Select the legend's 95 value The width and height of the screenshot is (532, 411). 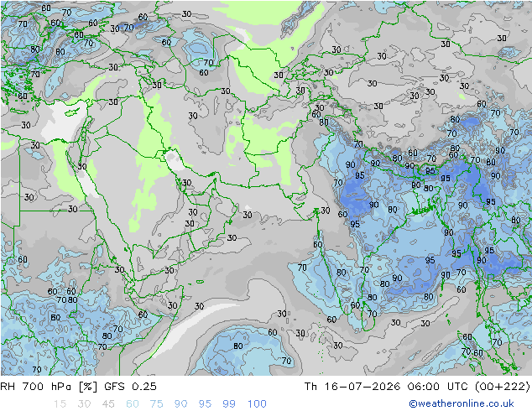coord(205,403)
